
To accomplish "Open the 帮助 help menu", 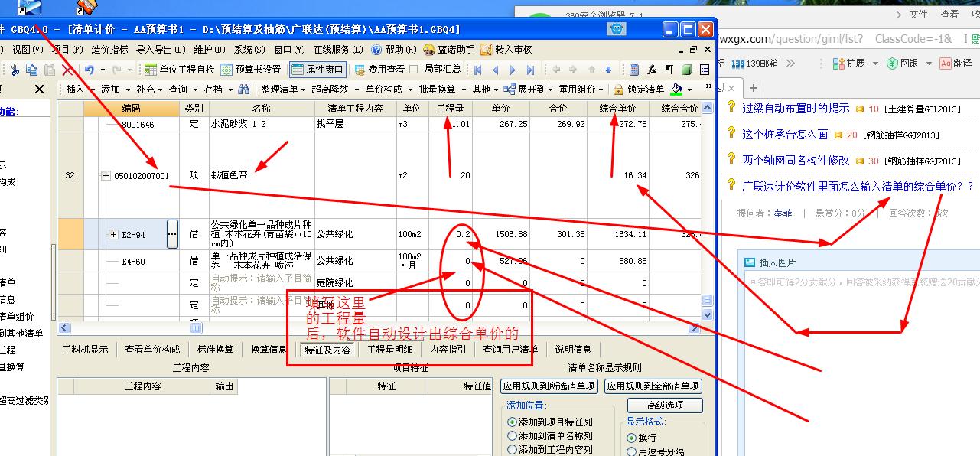I will 394,49.
